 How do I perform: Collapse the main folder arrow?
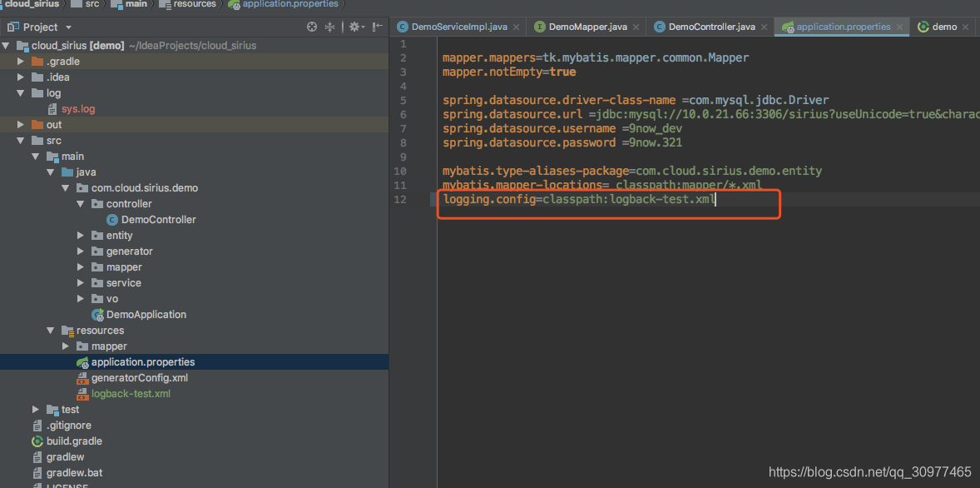click(x=36, y=157)
